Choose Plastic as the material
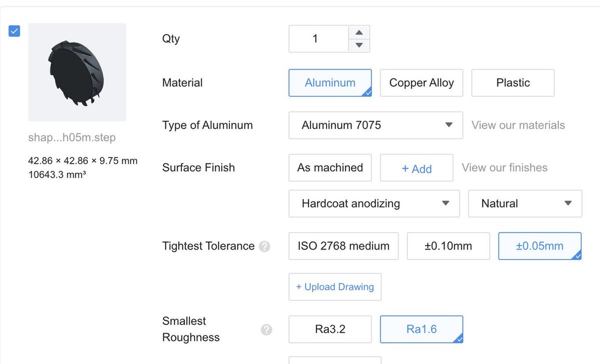Viewport: 600px width, 364px height. (513, 83)
